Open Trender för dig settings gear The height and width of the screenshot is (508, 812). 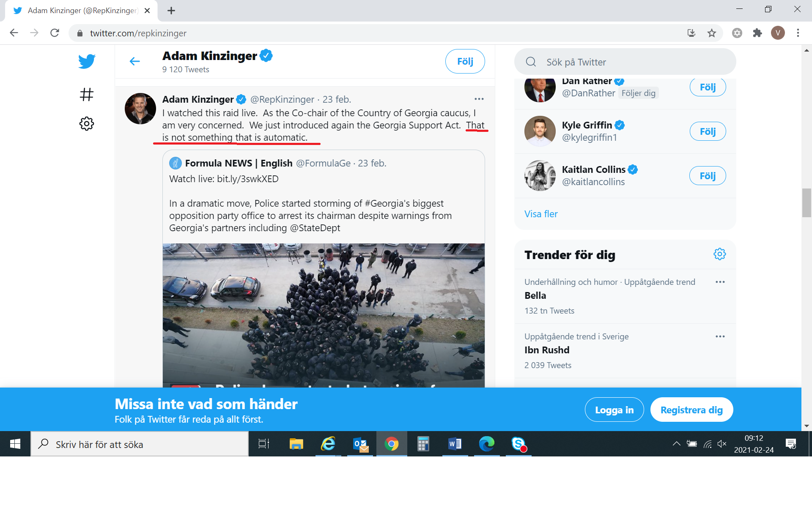point(719,254)
